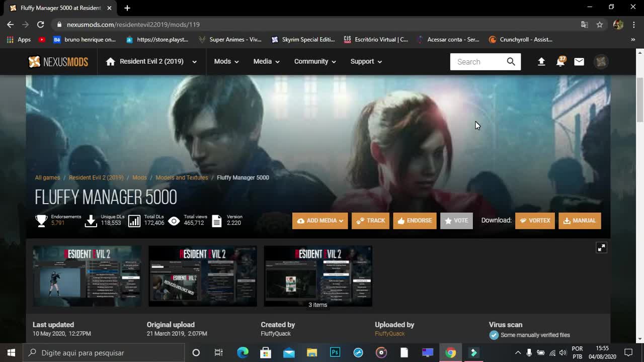This screenshot has height=362, width=644.
Task: Open the bruno henrique bookmark
Action: point(85,39)
